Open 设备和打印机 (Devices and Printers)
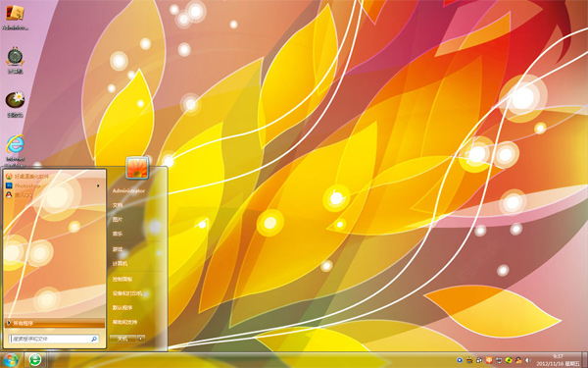Viewport: 588px width, 368px height. [x=127, y=293]
